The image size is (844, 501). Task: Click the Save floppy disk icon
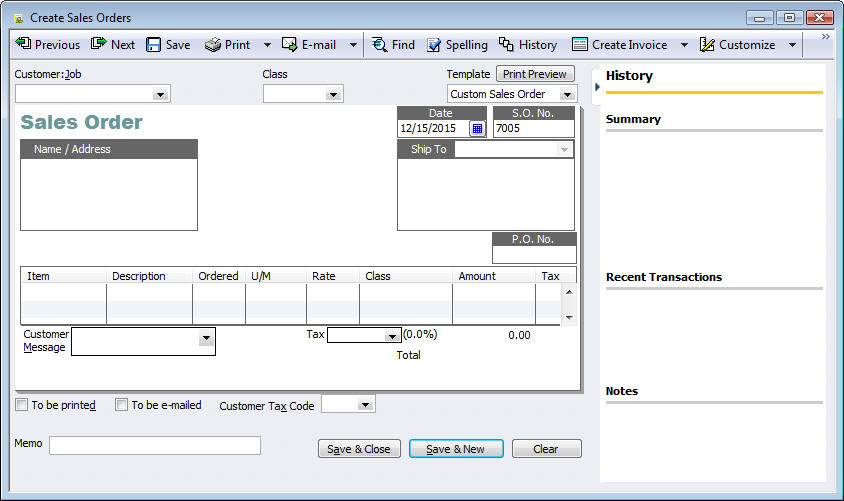pos(153,45)
